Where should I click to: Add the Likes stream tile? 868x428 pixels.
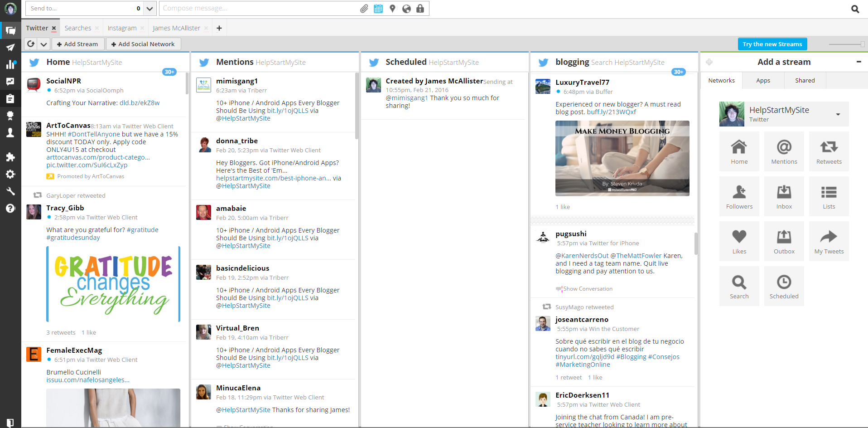739,241
